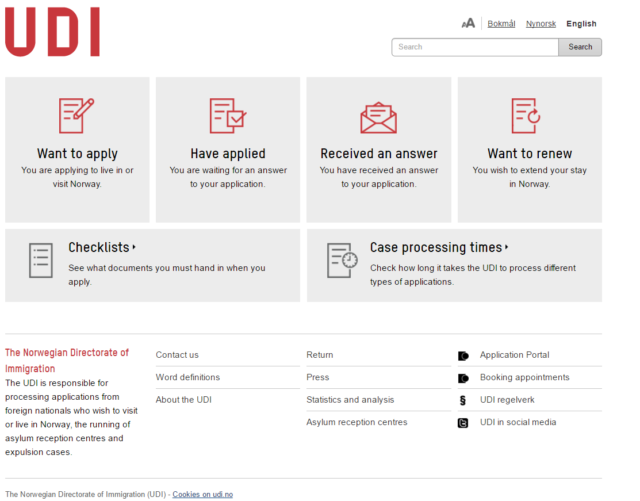
Task: Select the English language option
Action: point(581,24)
